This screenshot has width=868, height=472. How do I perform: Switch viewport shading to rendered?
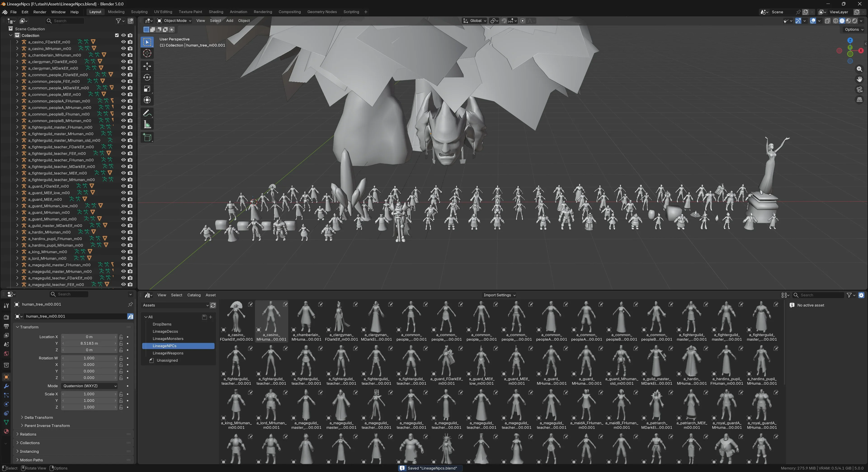click(855, 21)
